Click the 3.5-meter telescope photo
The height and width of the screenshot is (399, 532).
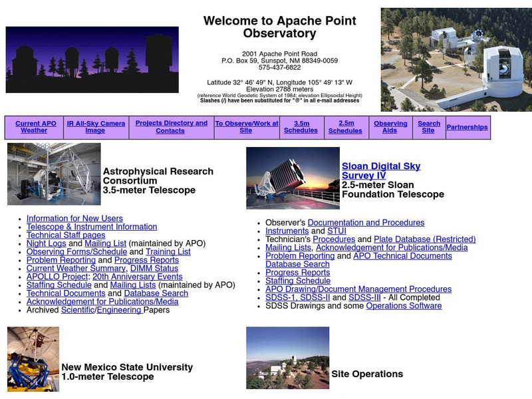click(x=54, y=174)
